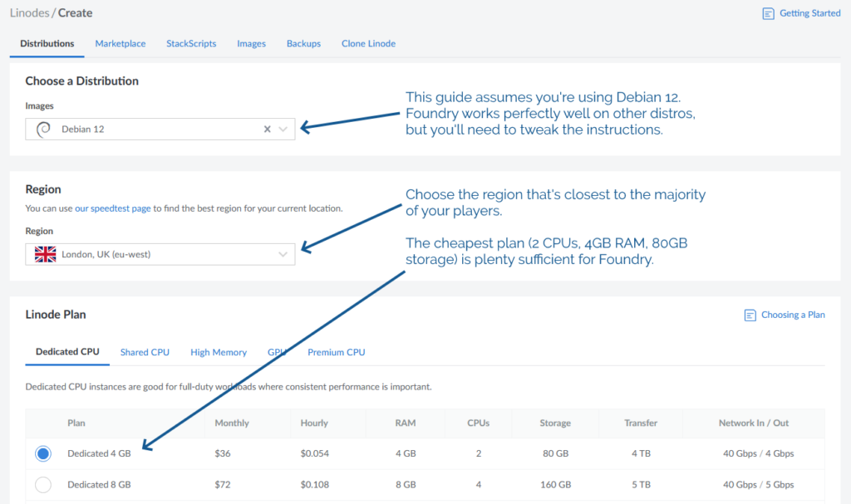The width and height of the screenshot is (851, 504).
Task: Switch to the Images tab
Action: pos(251,43)
